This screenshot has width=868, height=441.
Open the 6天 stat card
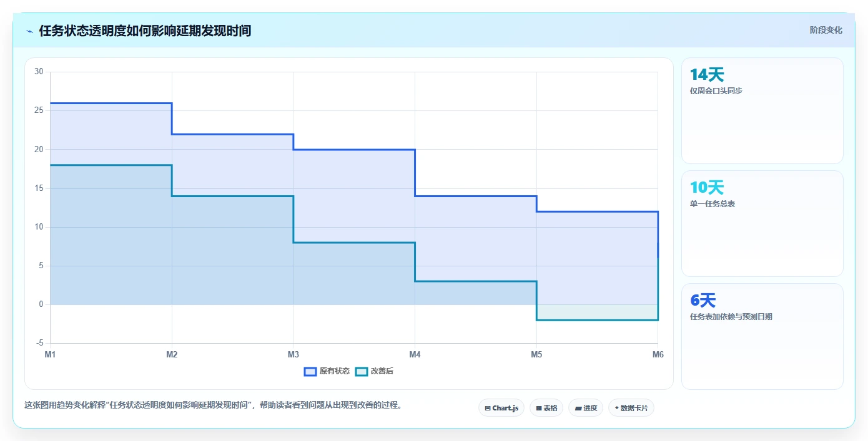tap(762, 337)
